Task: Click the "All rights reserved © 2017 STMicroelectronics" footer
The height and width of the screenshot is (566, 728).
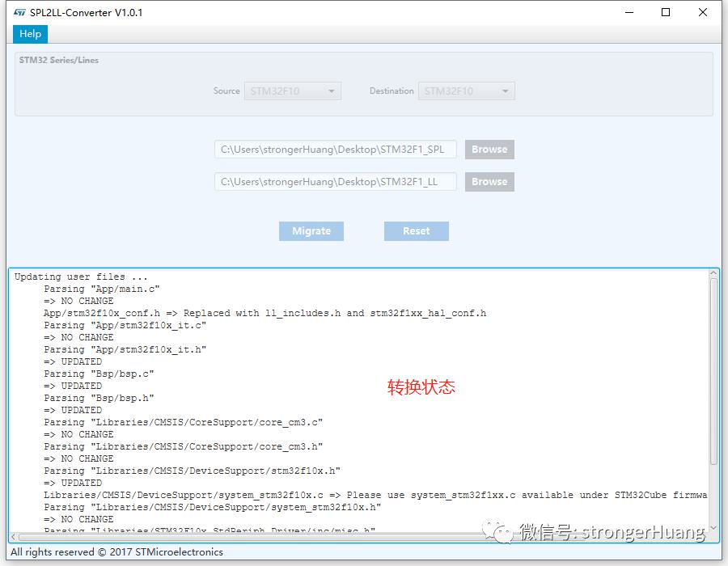Action: point(117,552)
